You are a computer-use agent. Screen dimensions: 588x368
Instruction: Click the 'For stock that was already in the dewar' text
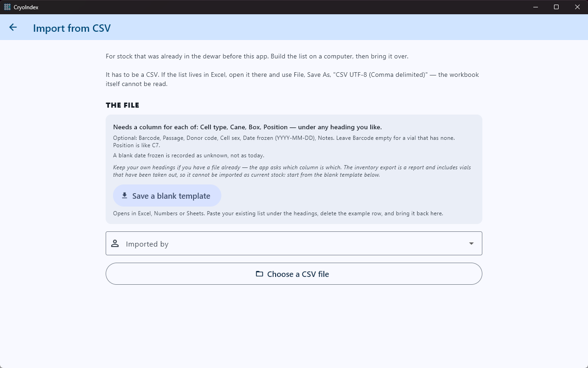coord(257,56)
